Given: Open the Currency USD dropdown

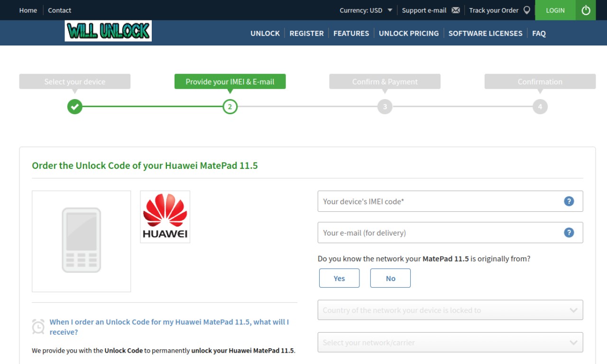Looking at the screenshot, I should pos(366,10).
